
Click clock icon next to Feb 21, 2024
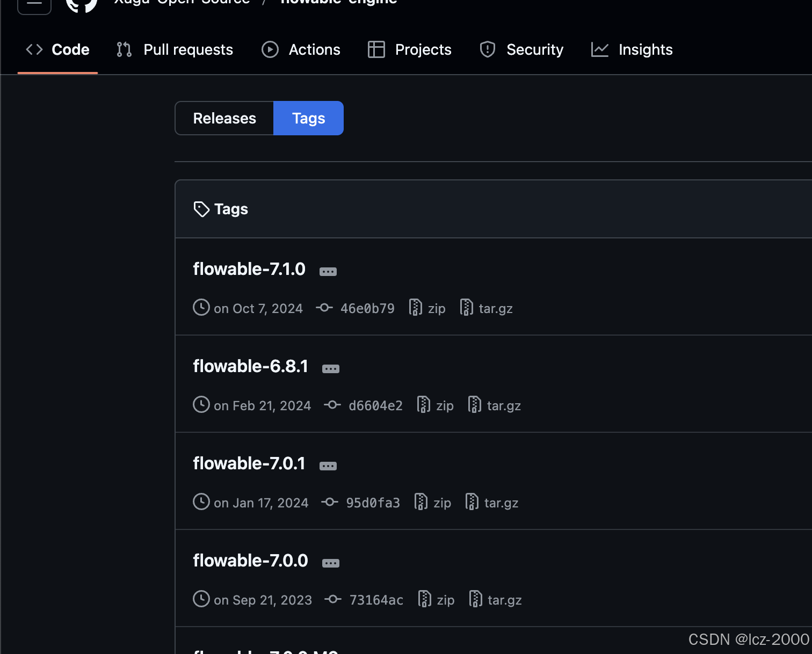pos(201,405)
